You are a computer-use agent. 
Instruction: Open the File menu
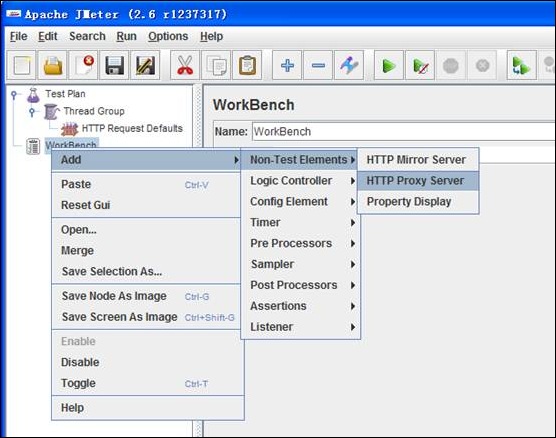pyautogui.click(x=18, y=36)
